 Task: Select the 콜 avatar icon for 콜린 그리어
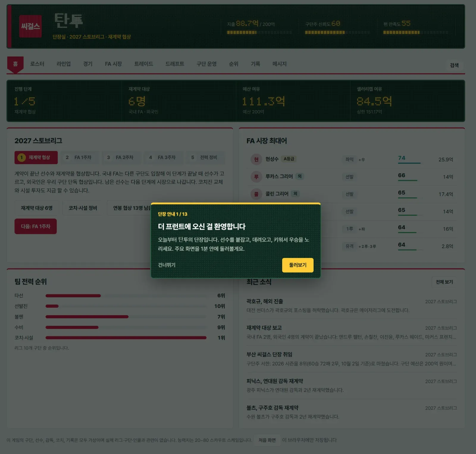click(256, 194)
